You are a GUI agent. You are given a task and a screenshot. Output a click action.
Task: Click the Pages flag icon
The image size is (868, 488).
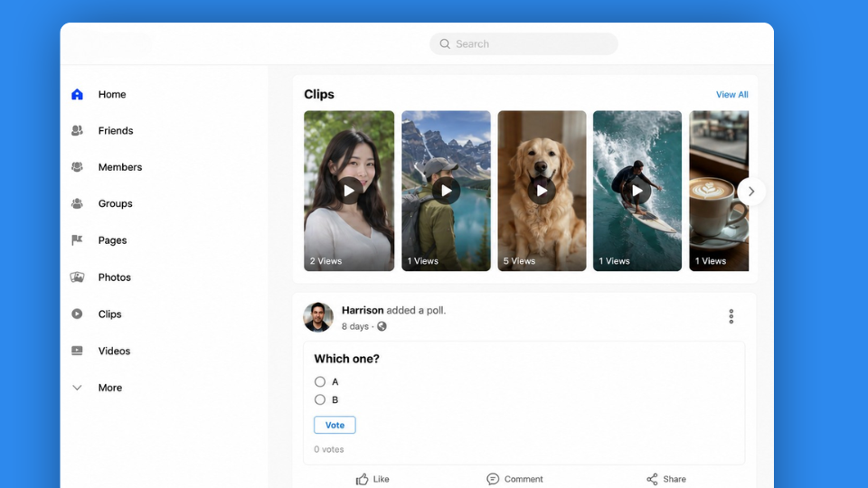pyautogui.click(x=77, y=240)
